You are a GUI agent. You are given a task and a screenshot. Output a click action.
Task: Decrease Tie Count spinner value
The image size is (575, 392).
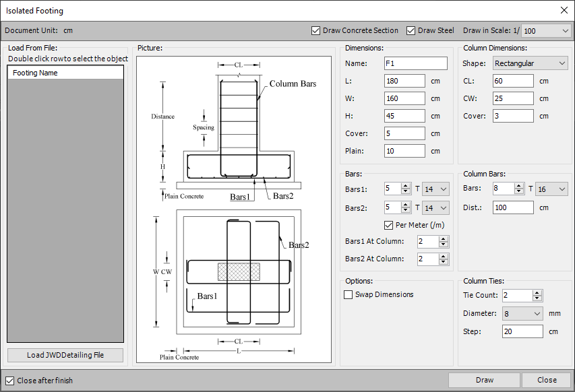click(537, 298)
